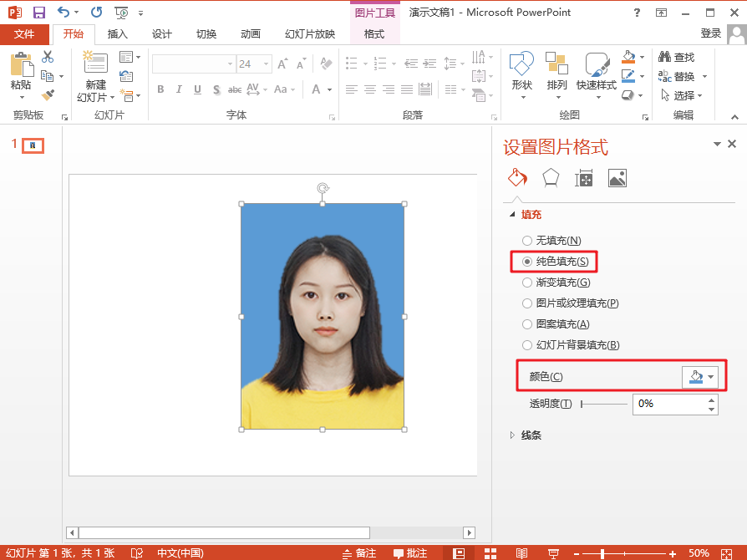The width and height of the screenshot is (747, 560).
Task: Click the Shape Outline pen icon
Action: point(629,76)
